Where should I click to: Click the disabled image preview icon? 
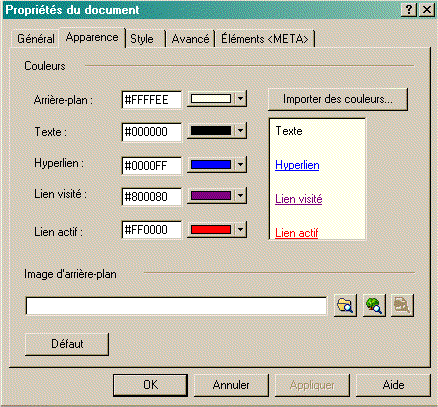[x=402, y=305]
